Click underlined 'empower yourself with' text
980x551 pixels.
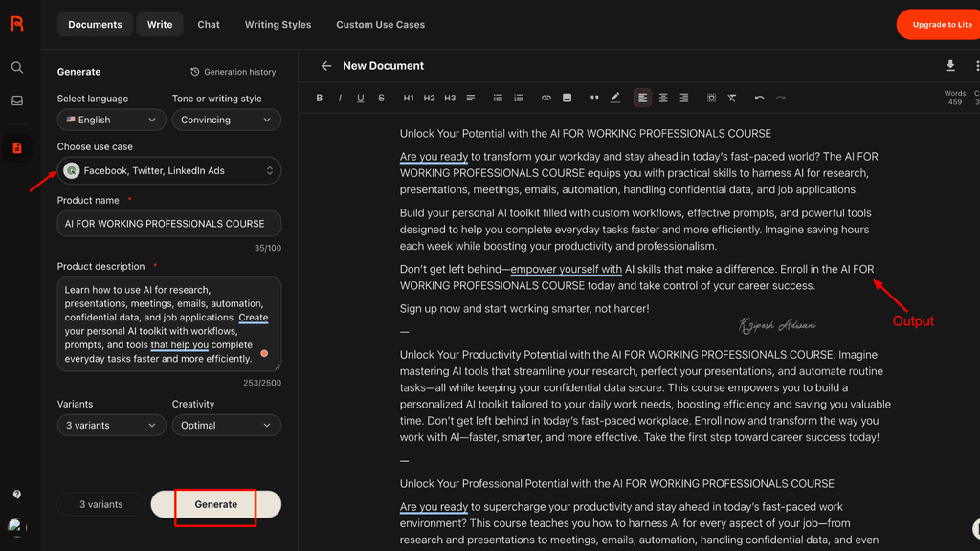(566, 269)
